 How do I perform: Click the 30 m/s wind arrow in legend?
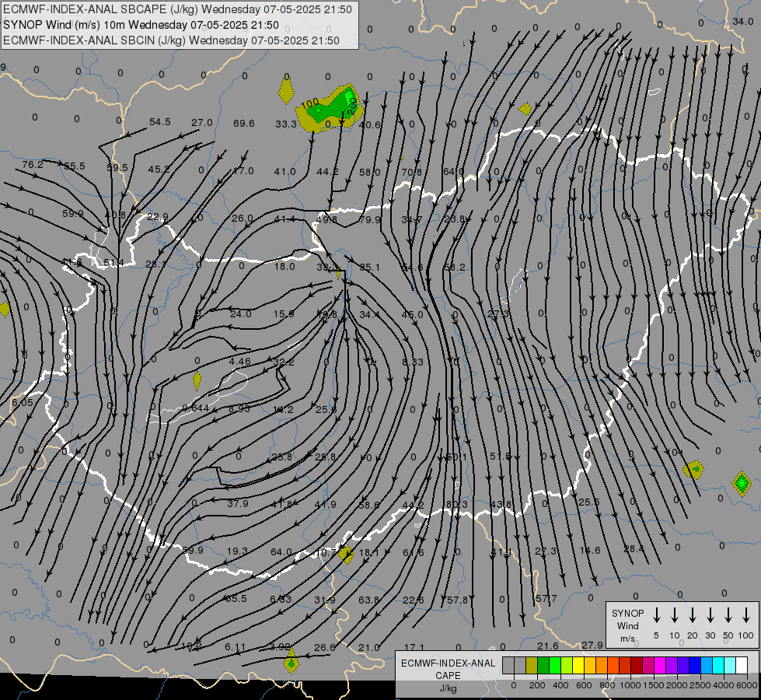point(710,615)
